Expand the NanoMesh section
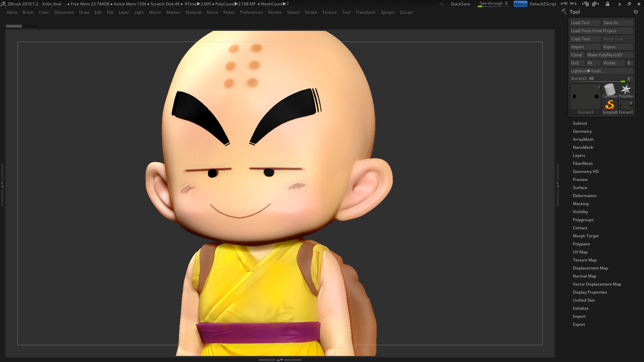This screenshot has height=362, width=644. pos(583,148)
